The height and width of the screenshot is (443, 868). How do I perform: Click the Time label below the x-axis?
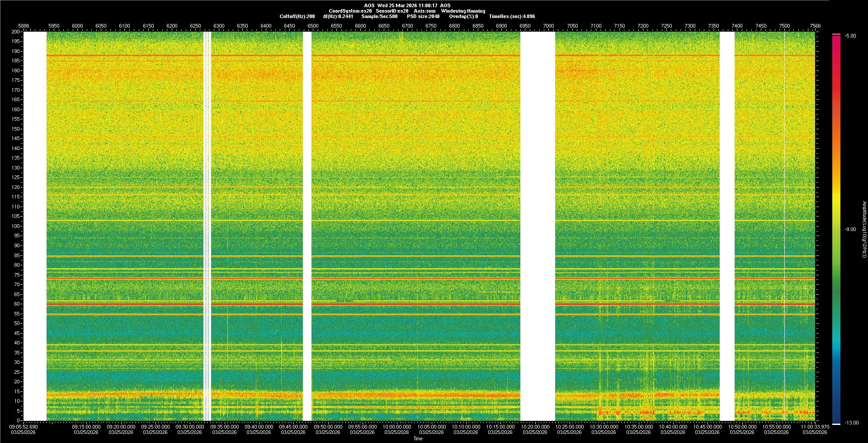[x=418, y=438]
